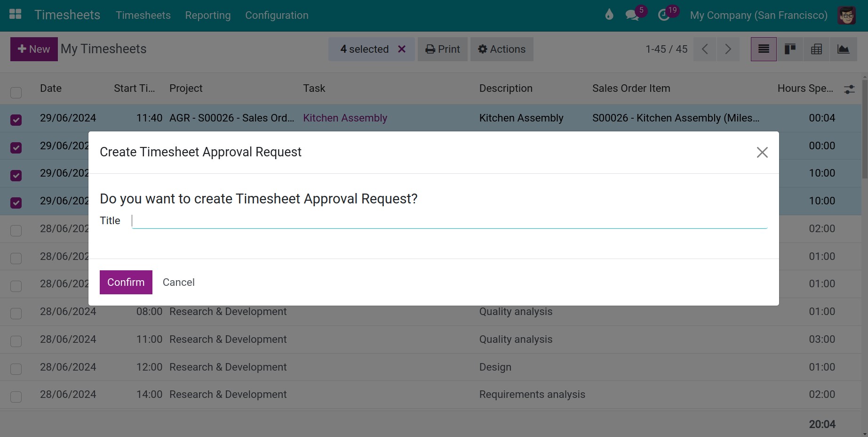Click the water drop theme icon
The width and height of the screenshot is (868, 437).
(x=609, y=15)
